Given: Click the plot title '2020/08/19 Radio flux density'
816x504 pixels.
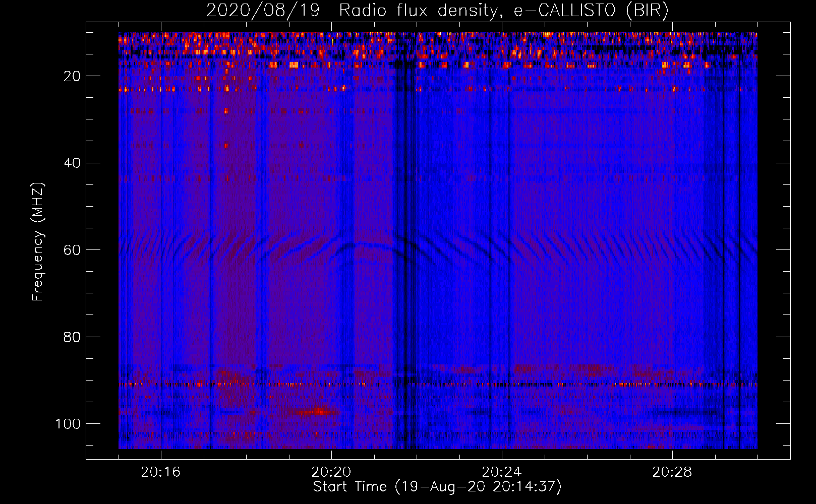Looking at the screenshot, I should point(437,10).
